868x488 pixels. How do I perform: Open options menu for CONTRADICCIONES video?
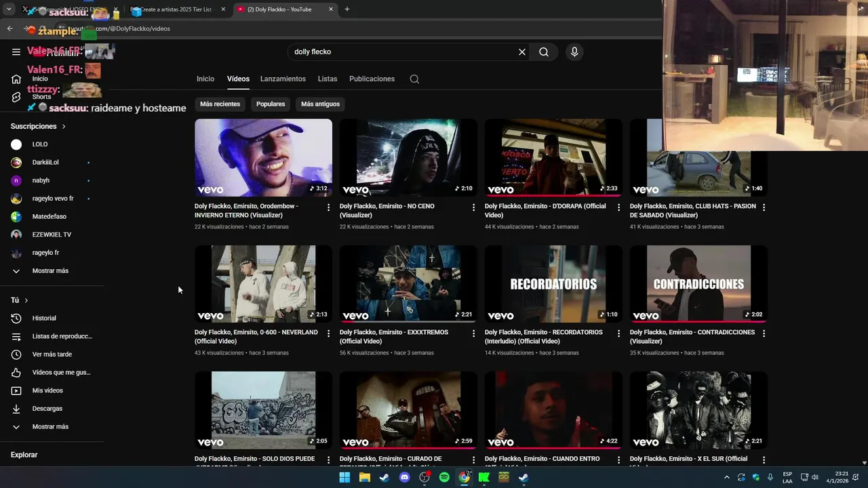[x=764, y=333]
